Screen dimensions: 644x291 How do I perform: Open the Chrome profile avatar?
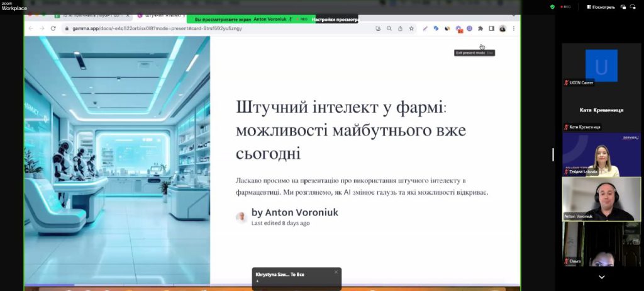[x=502, y=28]
